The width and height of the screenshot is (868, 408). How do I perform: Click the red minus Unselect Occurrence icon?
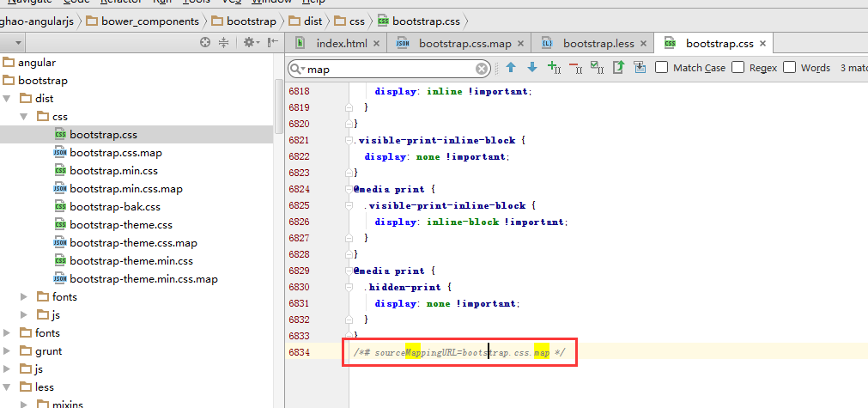tap(576, 68)
